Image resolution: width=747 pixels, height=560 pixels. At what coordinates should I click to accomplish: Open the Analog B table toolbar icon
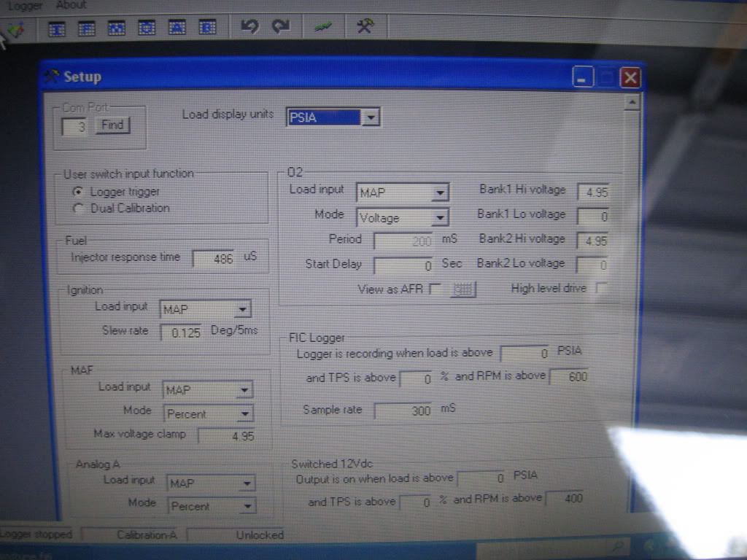pyautogui.click(x=207, y=27)
